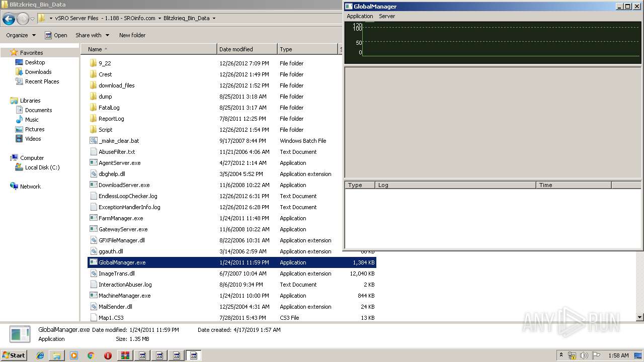
Task: Click the volume speaker tray icon
Action: tap(584, 355)
